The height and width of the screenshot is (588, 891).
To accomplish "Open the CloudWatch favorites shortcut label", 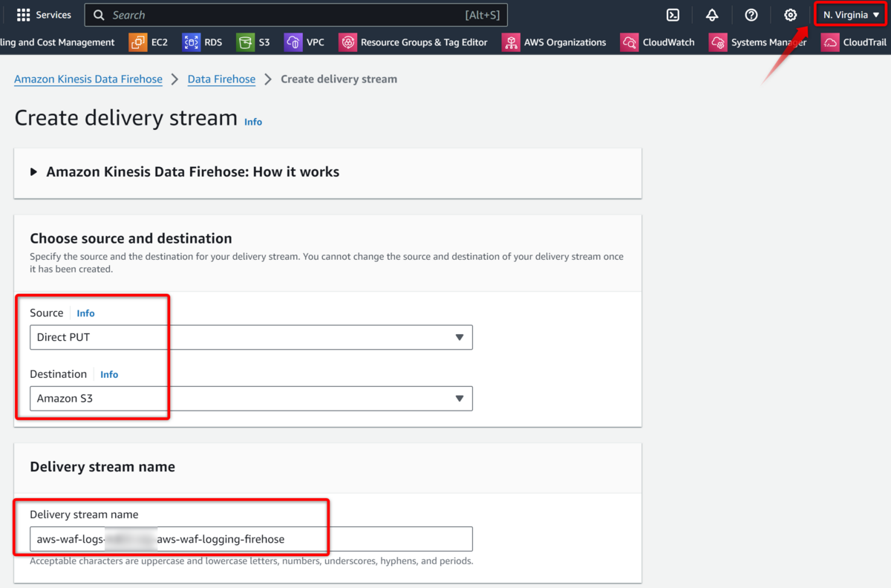I will (x=669, y=42).
